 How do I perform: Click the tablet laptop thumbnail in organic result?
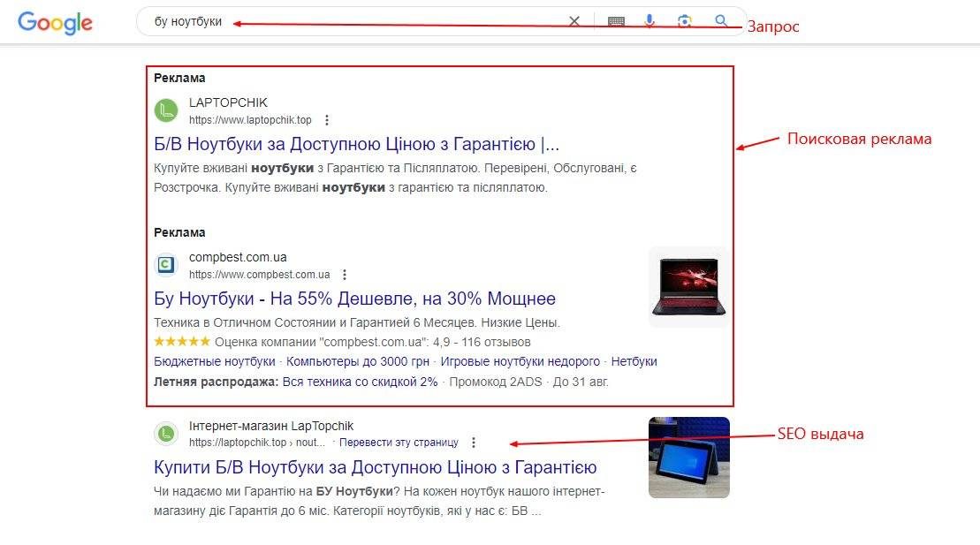tap(688, 458)
